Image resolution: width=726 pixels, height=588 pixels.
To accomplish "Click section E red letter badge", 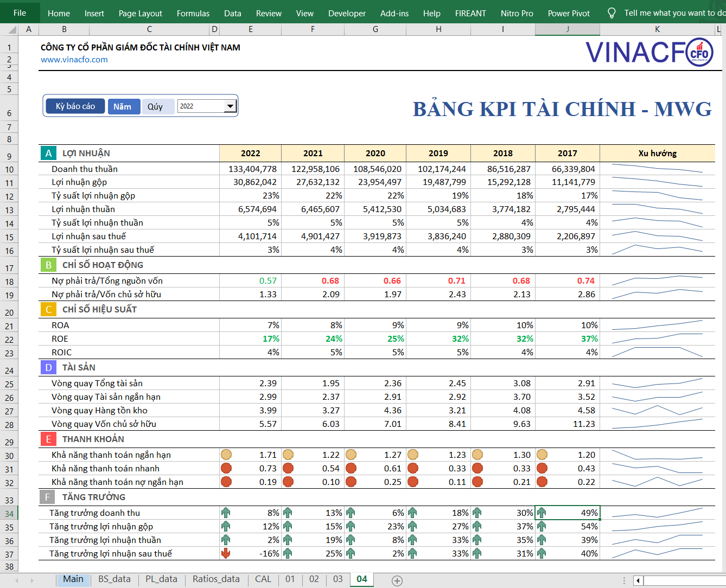I will [48, 439].
